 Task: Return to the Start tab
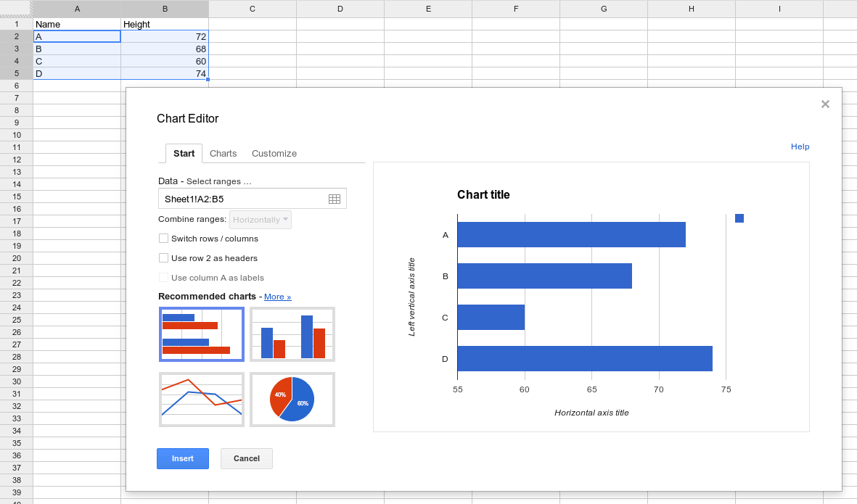pyautogui.click(x=184, y=153)
